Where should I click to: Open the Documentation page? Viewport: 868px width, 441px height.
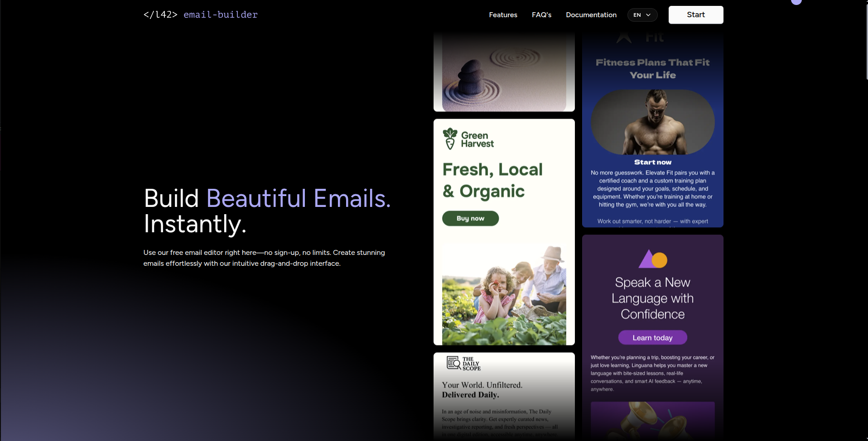pyautogui.click(x=591, y=14)
